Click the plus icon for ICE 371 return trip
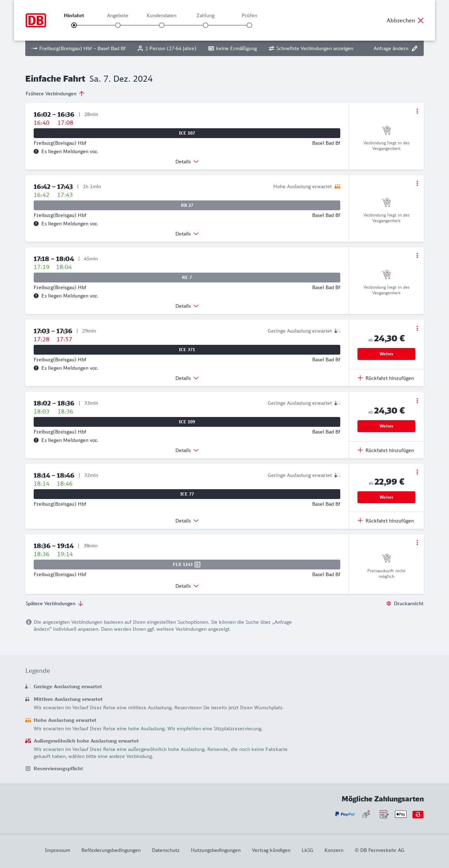Screen dimensions: 449x868 click(360, 378)
